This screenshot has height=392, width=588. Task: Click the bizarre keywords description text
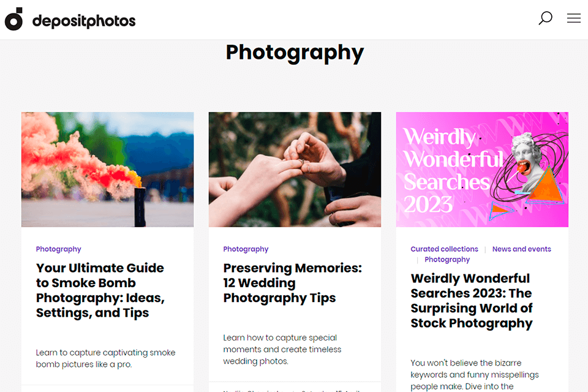tap(475, 375)
